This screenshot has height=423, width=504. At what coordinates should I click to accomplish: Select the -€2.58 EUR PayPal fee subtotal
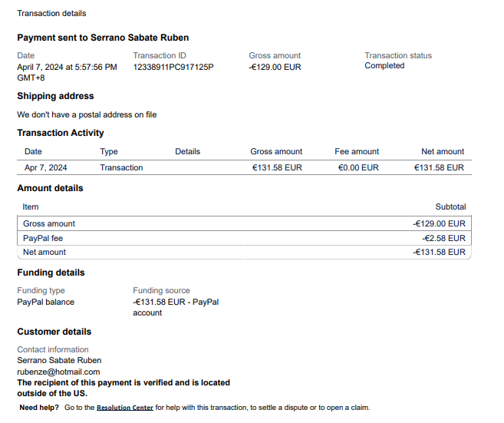[439, 238]
